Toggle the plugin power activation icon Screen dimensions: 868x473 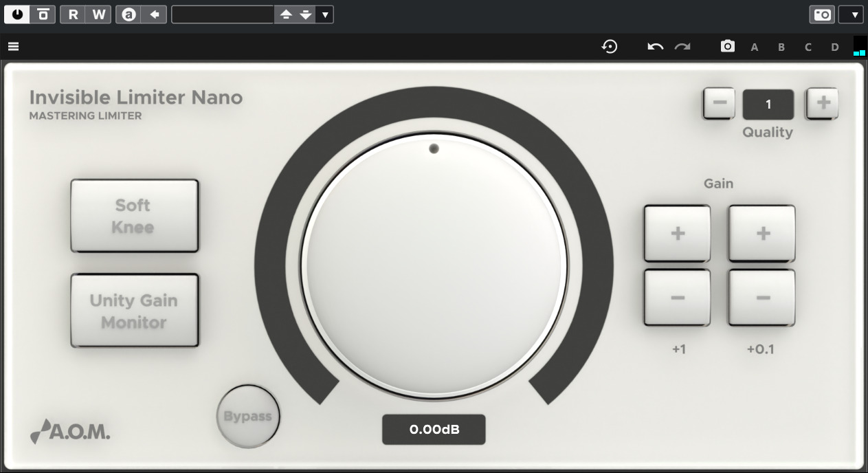[17, 14]
